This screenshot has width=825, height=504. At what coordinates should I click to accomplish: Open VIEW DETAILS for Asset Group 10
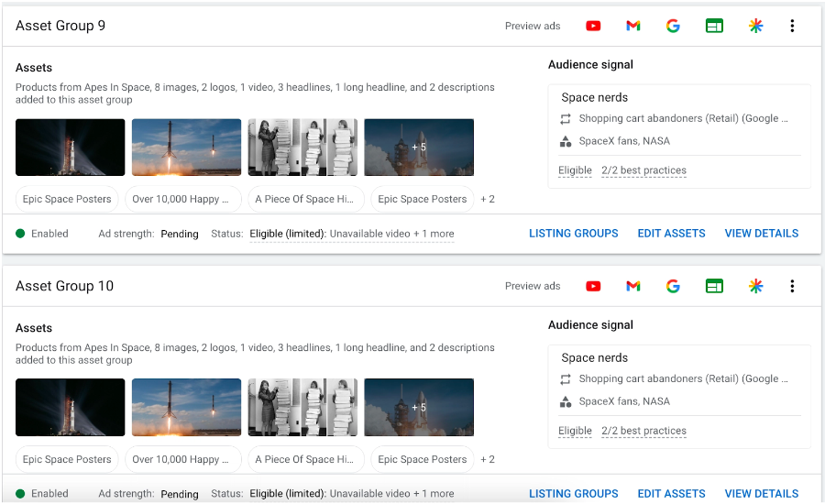coord(761,494)
